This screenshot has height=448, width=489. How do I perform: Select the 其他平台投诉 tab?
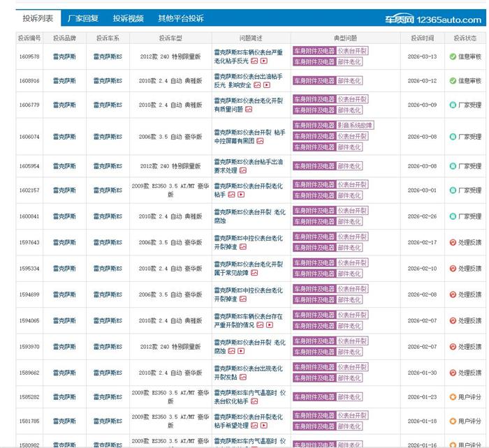180,19
